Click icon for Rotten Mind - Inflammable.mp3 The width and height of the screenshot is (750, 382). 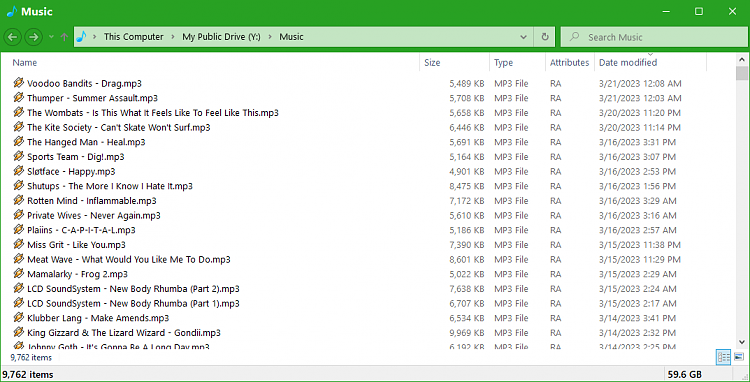coord(18,200)
